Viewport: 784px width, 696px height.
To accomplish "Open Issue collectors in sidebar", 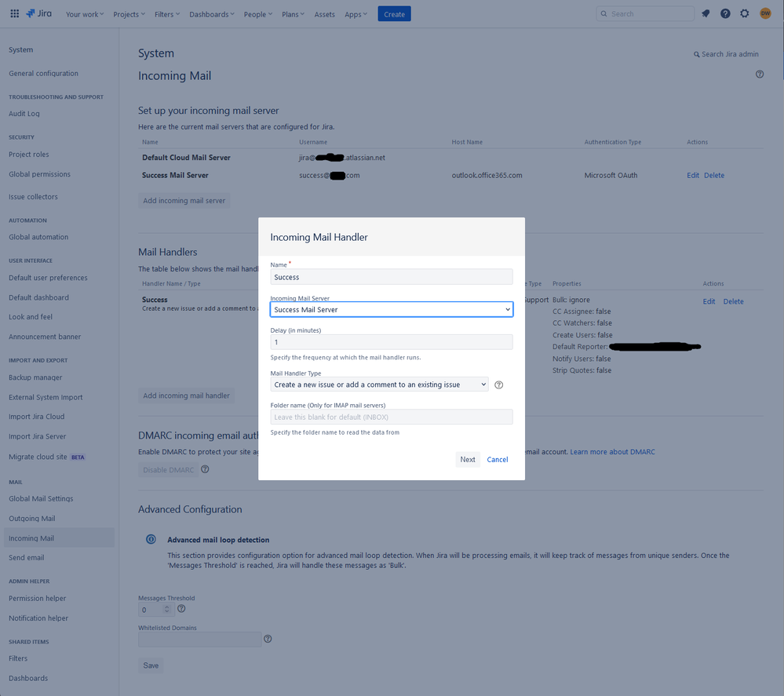I will click(33, 196).
